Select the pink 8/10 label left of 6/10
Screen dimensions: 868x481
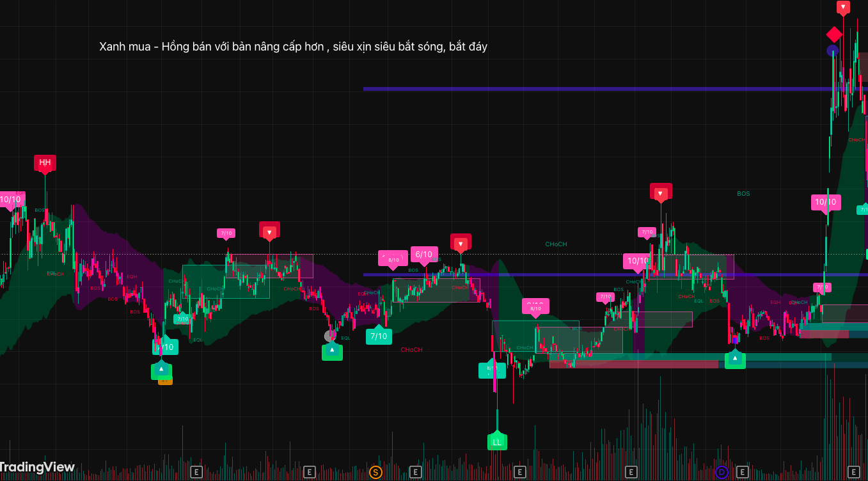pos(393,258)
